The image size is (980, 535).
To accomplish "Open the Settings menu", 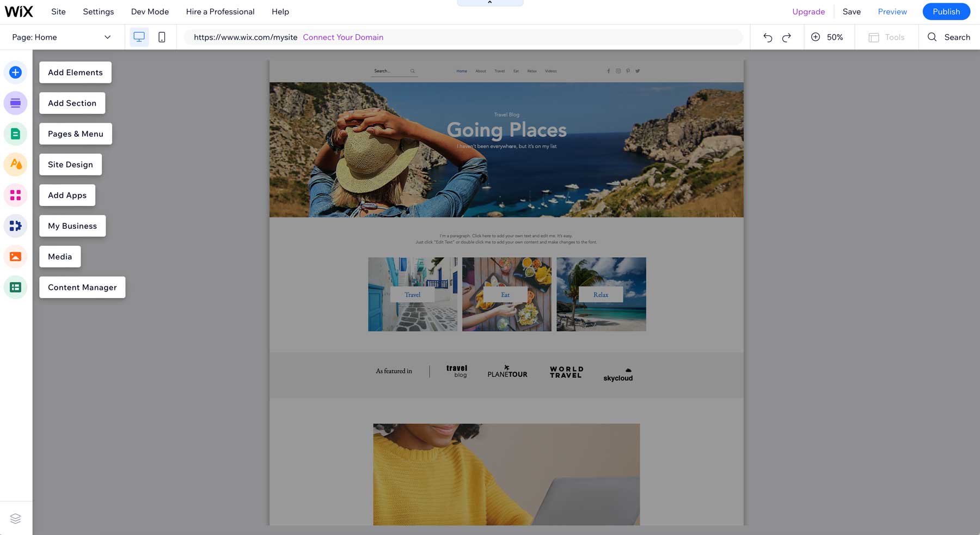I will point(98,11).
